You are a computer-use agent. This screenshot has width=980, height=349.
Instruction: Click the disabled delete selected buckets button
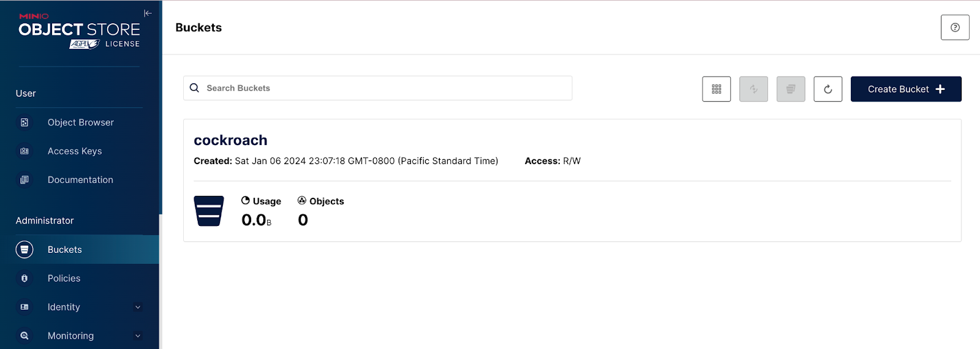click(x=791, y=89)
